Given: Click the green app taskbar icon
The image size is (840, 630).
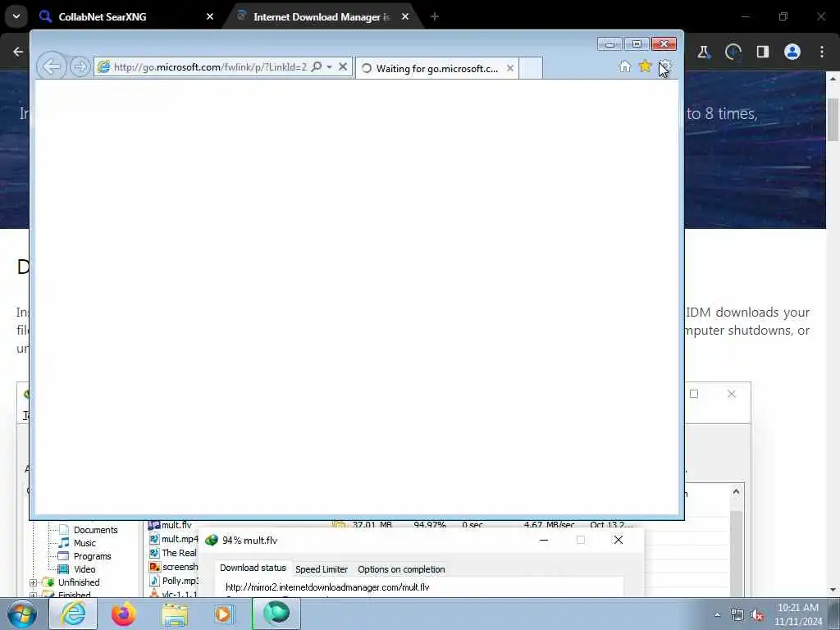Looking at the screenshot, I should click(276, 614).
